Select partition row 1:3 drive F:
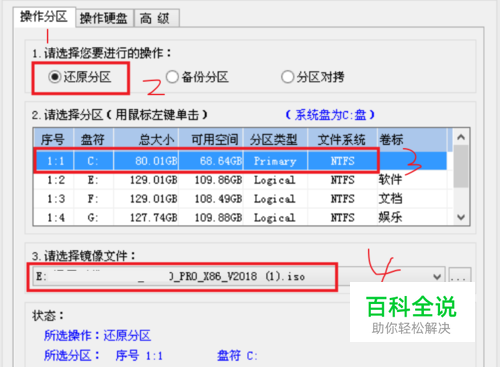This screenshot has width=500, height=367. (x=240, y=199)
